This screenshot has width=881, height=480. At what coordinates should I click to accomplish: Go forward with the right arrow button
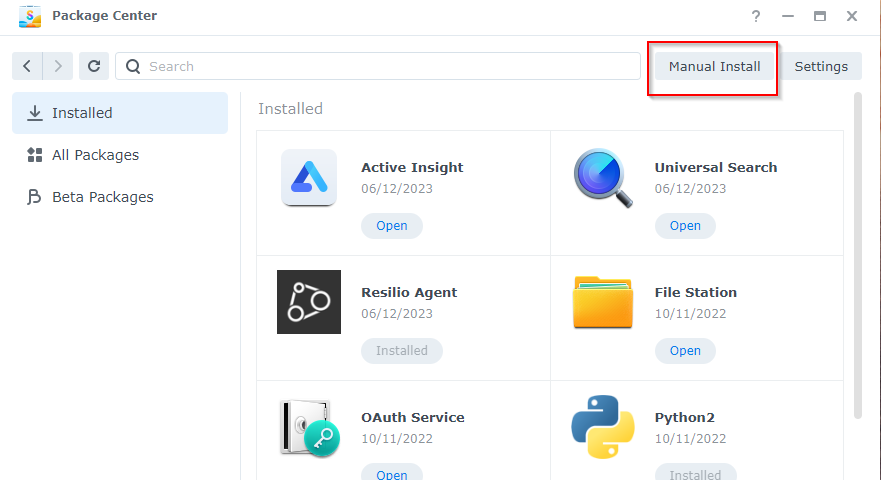[x=58, y=66]
